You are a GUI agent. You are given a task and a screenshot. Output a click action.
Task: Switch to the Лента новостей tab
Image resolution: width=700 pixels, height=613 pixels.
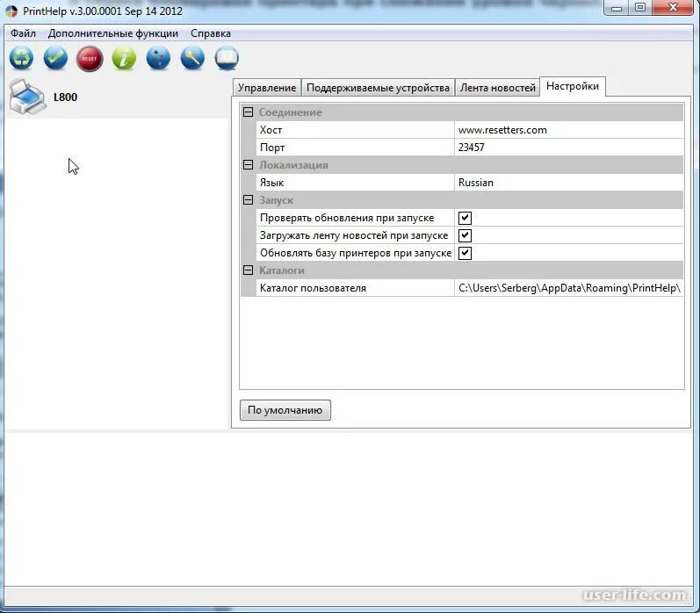(x=498, y=88)
